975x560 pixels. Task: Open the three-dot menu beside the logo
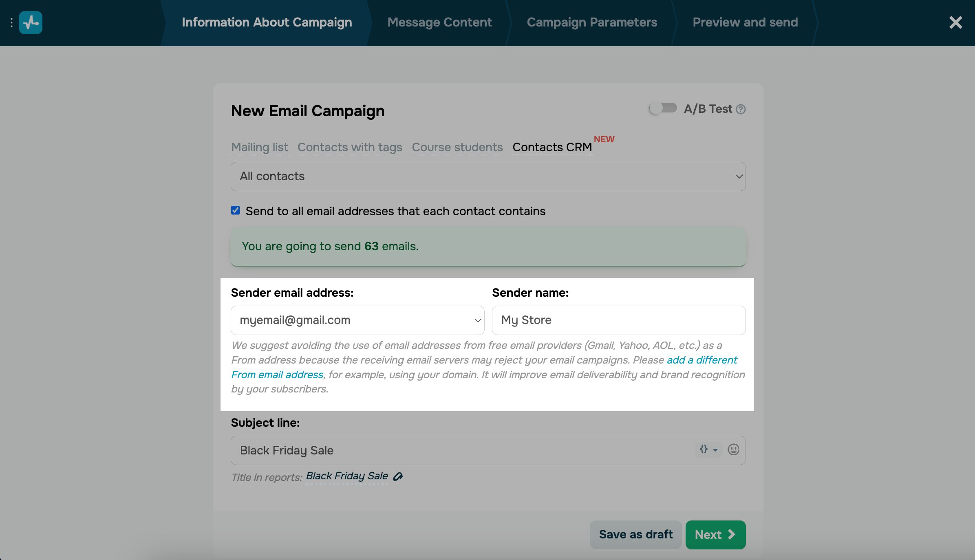11,23
